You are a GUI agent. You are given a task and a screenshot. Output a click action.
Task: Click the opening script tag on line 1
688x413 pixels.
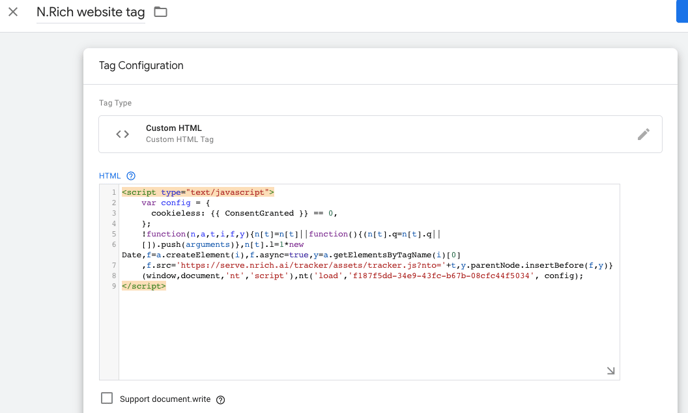(x=198, y=192)
